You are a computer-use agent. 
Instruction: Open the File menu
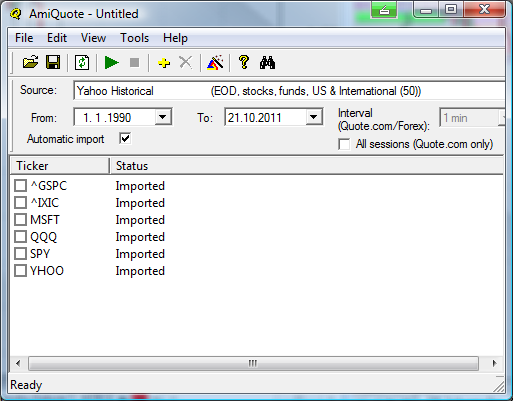[24, 38]
